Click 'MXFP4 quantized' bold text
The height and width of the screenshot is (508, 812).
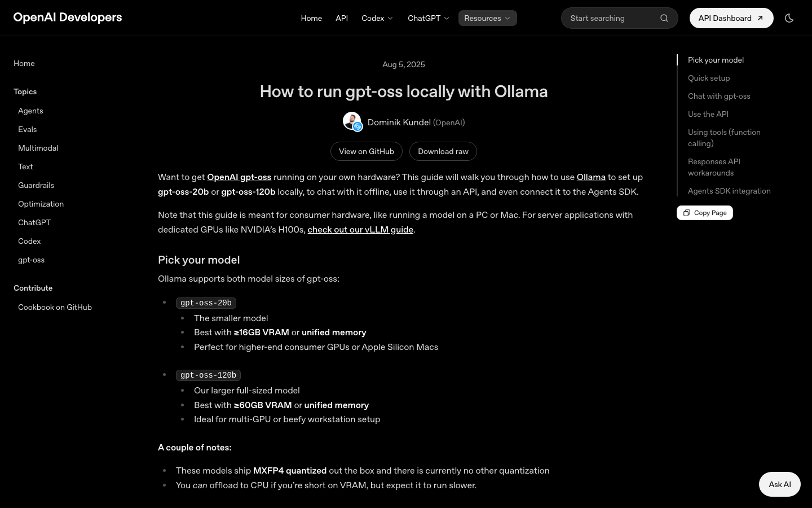[x=290, y=470]
